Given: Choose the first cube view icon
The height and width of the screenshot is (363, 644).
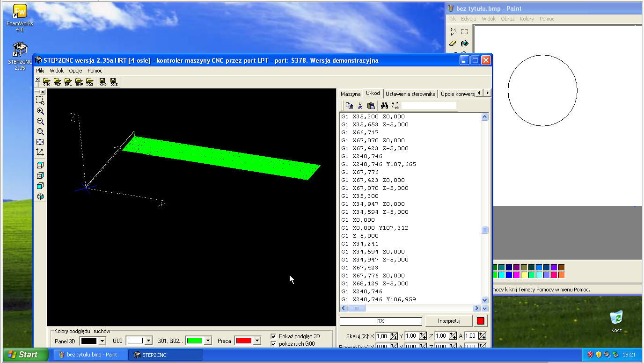Looking at the screenshot, I should click(x=40, y=165).
